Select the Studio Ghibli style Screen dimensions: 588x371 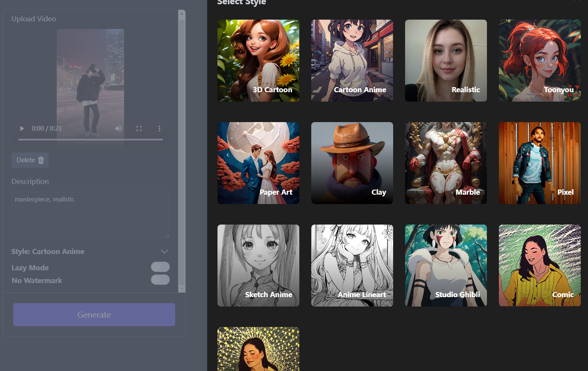pos(446,266)
